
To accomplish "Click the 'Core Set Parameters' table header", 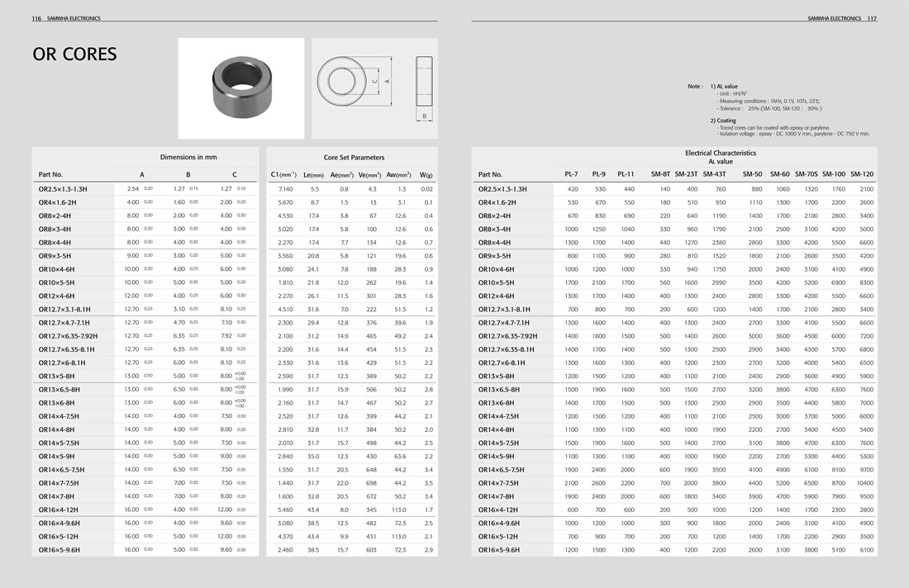I will click(x=354, y=157).
